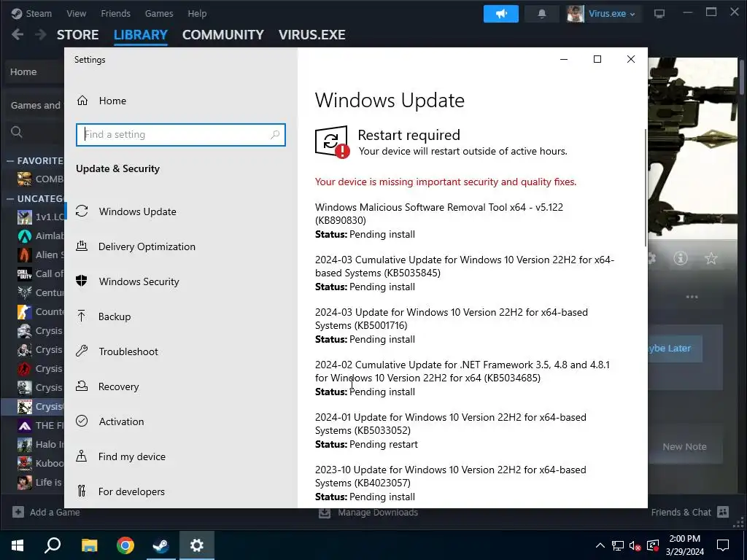747x560 pixels.
Task: Click the Settings window vertical scrollbar
Action: [x=646, y=187]
